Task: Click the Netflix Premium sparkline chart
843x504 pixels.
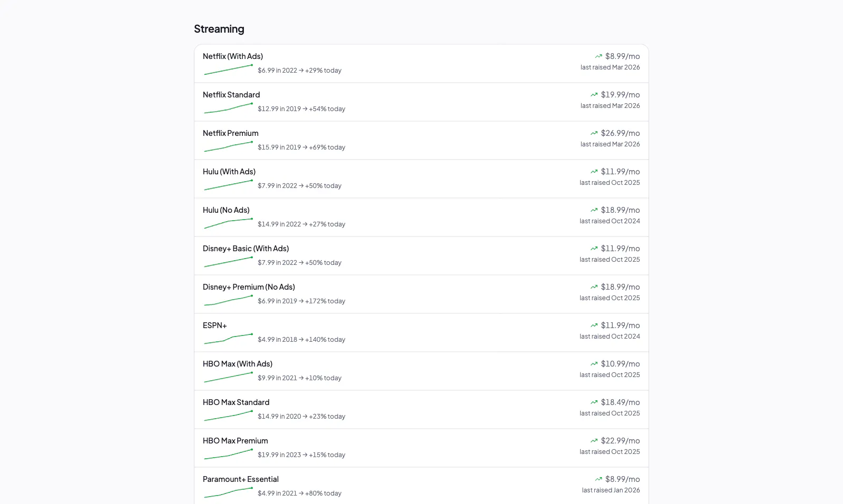Action: coord(228,147)
